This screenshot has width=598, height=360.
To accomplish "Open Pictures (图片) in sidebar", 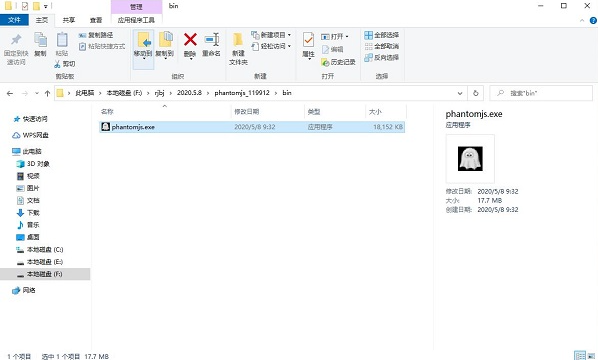I will click(28, 188).
